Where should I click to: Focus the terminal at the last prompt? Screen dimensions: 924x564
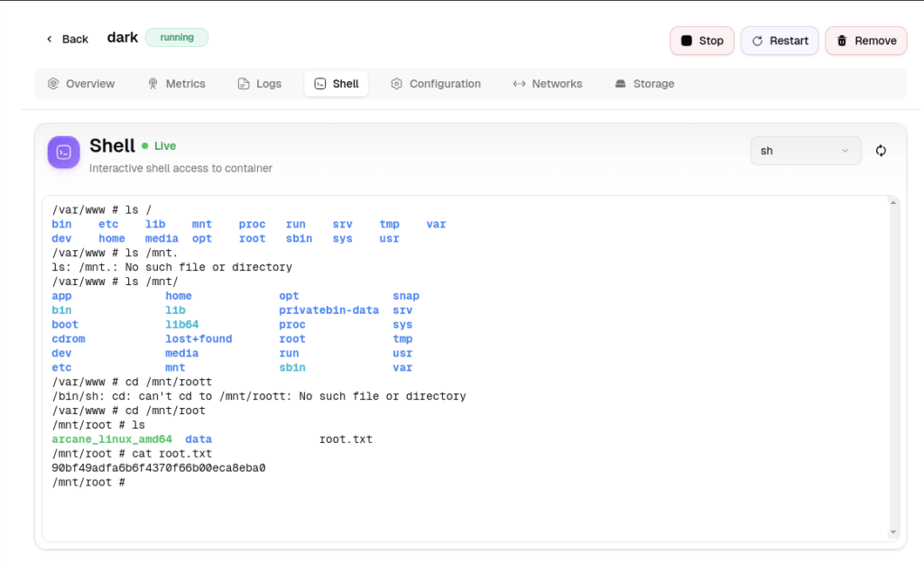pos(88,483)
